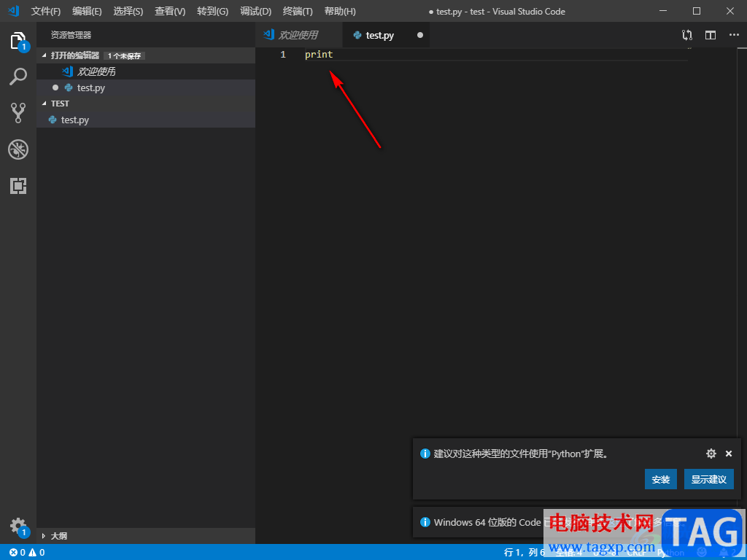The height and width of the screenshot is (560, 747).
Task: Collapse the TEST folder section
Action: 44,104
